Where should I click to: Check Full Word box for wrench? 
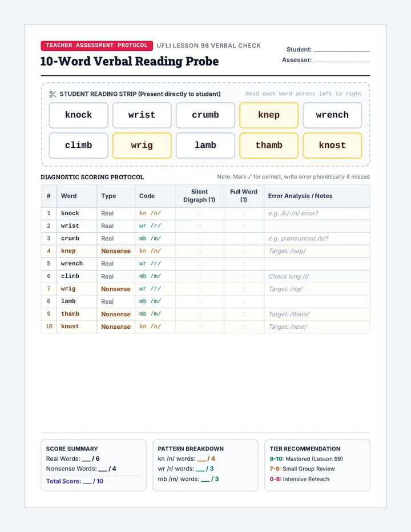coord(244,264)
